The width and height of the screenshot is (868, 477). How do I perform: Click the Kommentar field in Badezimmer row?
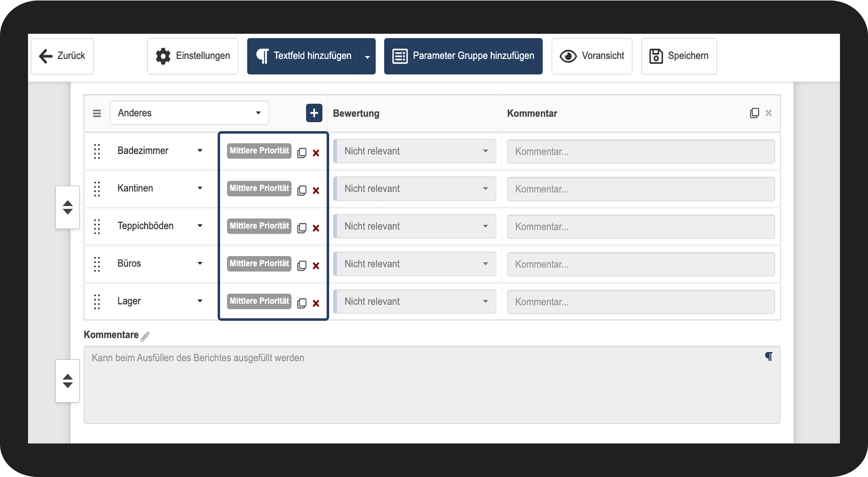click(641, 151)
